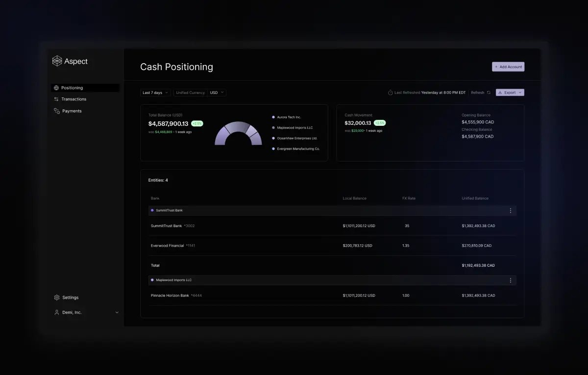
Task: Click the Transactions arrows icon in sidebar
Action: pos(56,99)
